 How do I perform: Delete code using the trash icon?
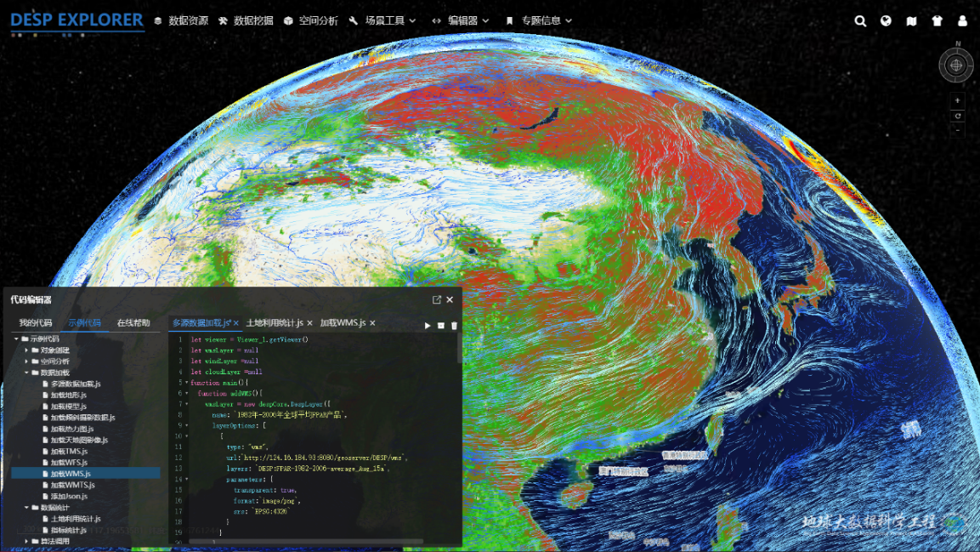(x=454, y=326)
